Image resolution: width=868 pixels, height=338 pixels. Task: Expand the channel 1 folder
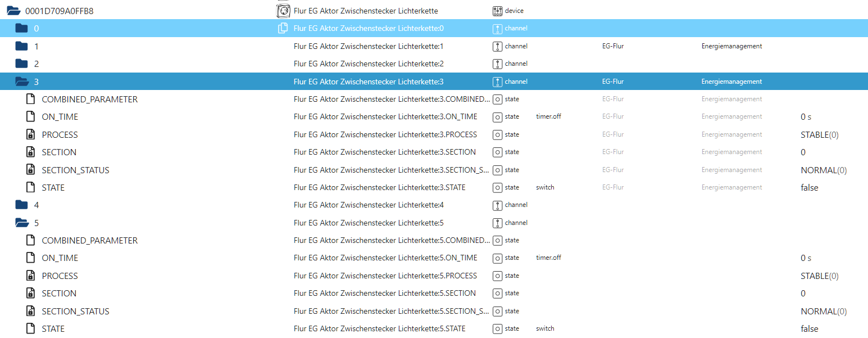coord(21,46)
